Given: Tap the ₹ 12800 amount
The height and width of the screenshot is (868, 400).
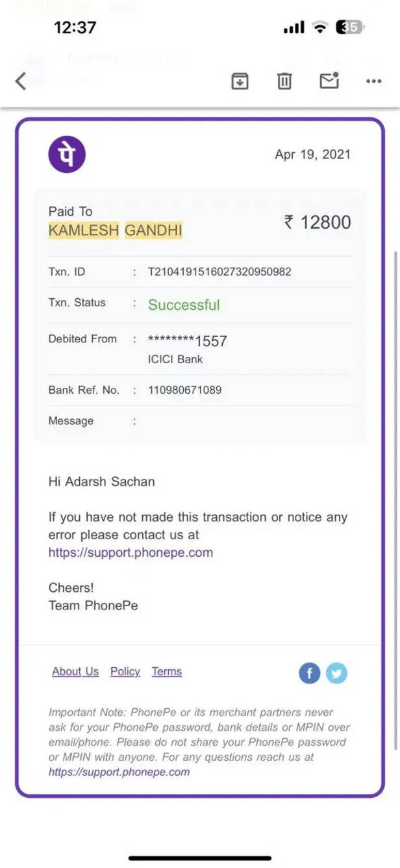Looking at the screenshot, I should pos(317,222).
